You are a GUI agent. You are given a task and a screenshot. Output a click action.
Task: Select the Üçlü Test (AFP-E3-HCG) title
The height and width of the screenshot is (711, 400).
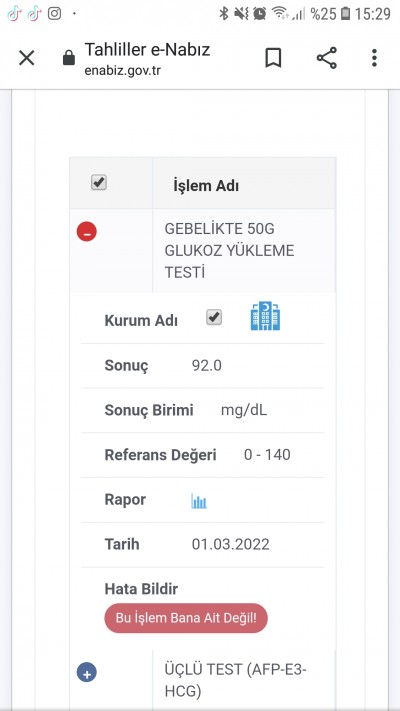tap(235, 681)
